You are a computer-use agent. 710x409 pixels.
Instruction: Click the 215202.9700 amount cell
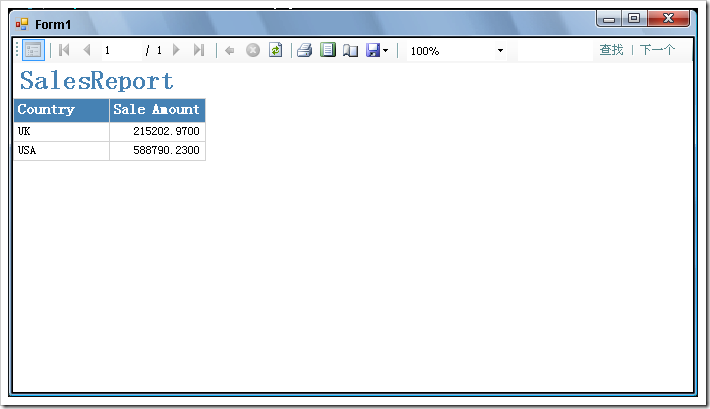point(157,132)
